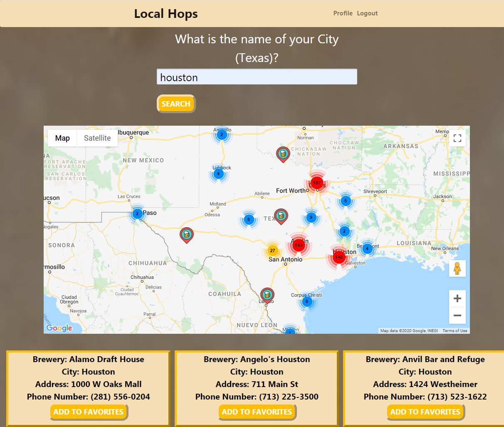Switch to Satellite view tab

coord(97,138)
